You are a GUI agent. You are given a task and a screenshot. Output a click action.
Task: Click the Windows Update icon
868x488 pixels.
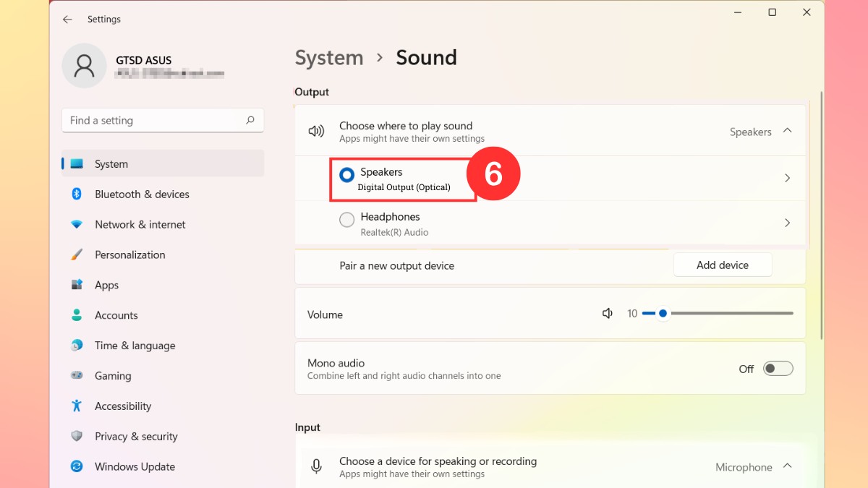coord(77,467)
